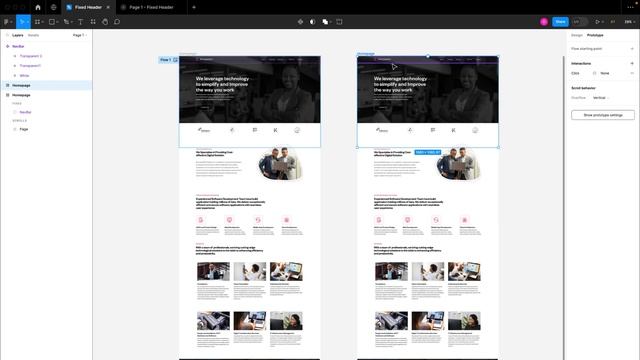This screenshot has height=360, width=640.
Task: Click the two-men photo in right frame
Action: pyautogui.click(x=458, y=164)
